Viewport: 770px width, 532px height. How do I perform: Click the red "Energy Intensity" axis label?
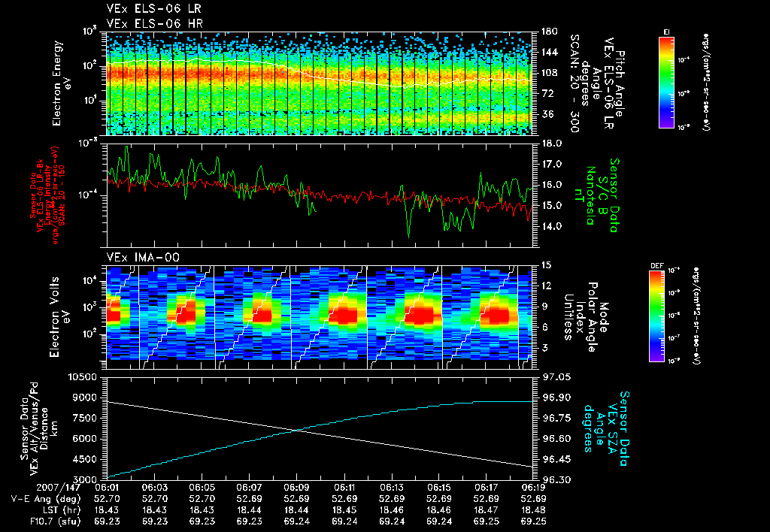pyautogui.click(x=47, y=195)
